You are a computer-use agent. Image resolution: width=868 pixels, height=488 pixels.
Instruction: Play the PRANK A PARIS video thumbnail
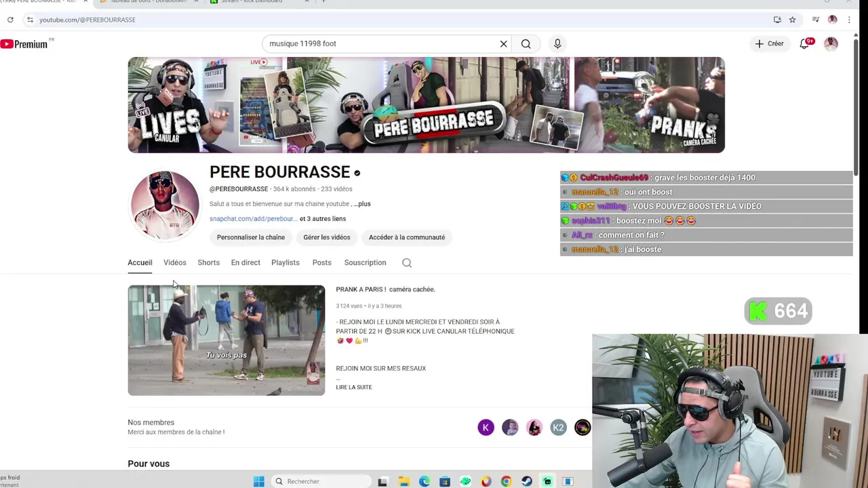pyautogui.click(x=226, y=340)
